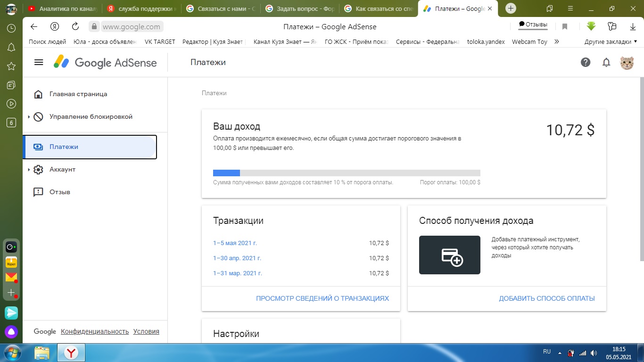Open the toloka.yandex bookmark

[x=486, y=41]
